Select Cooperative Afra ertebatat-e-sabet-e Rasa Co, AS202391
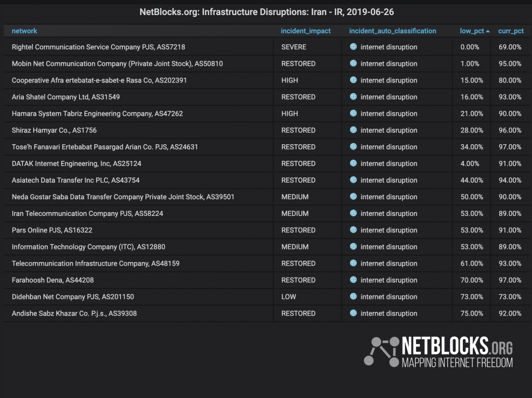 99,80
